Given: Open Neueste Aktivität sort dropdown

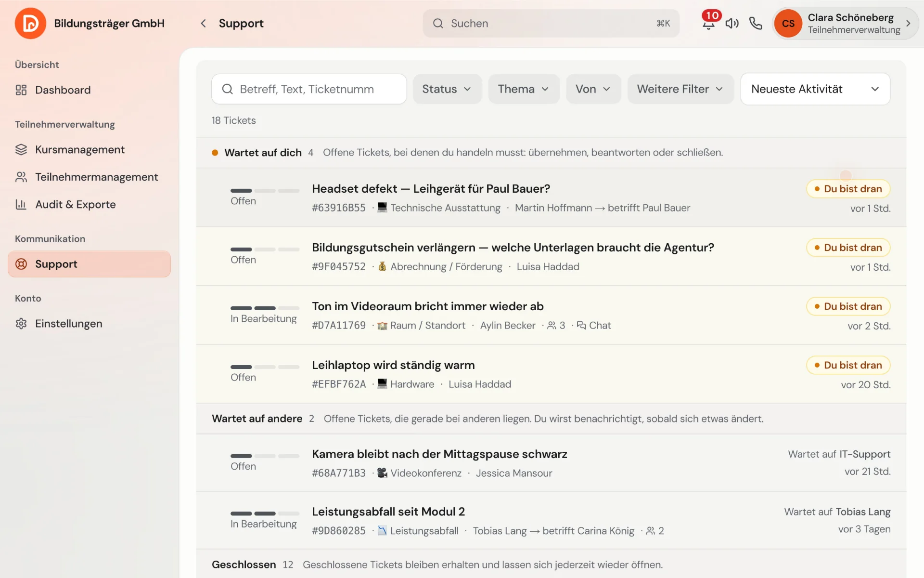Looking at the screenshot, I should [x=815, y=89].
